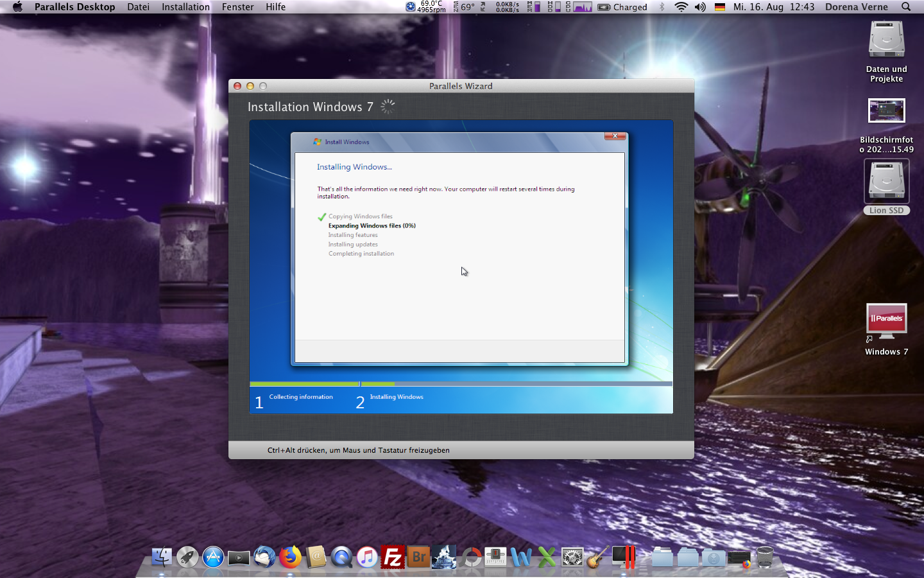
Task: Open FileZilla from the dock
Action: pos(393,557)
